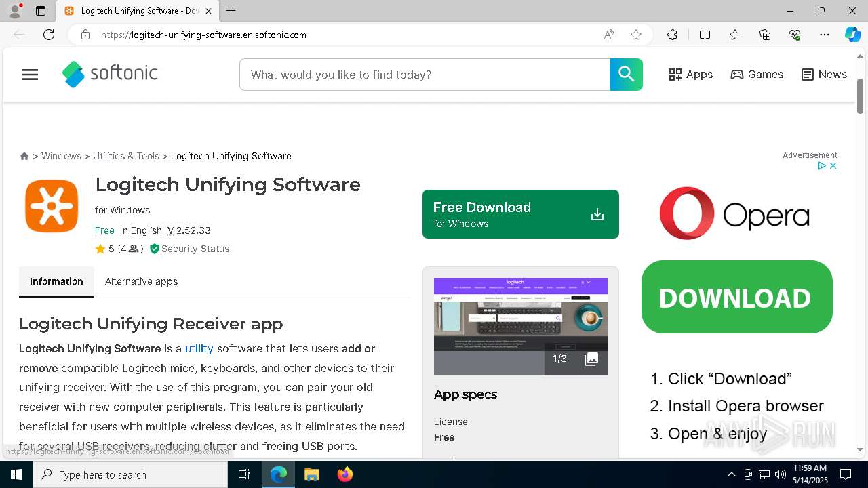Viewport: 868px width, 488px height.
Task: Open the Edge profile icon
Action: point(15,11)
